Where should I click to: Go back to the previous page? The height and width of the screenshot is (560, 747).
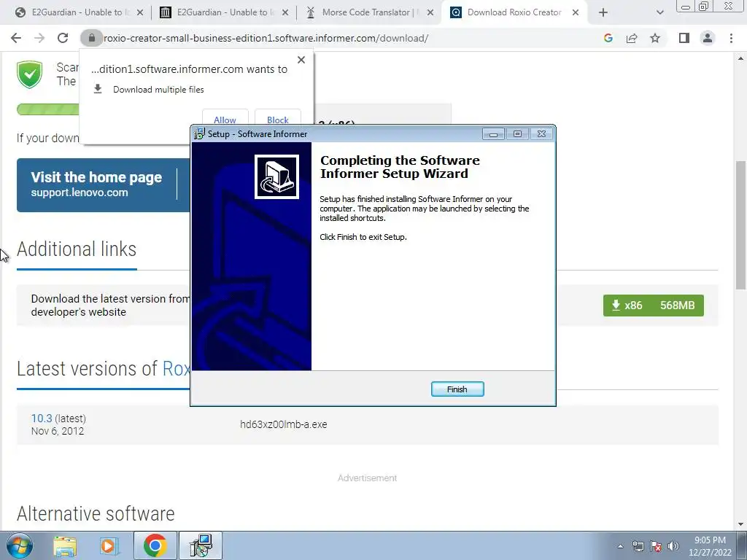(16, 38)
